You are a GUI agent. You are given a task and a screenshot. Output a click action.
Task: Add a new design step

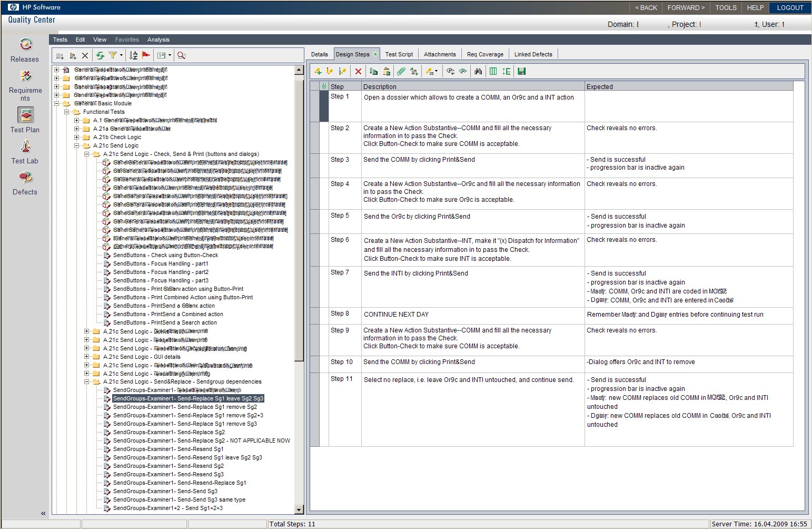(x=318, y=71)
